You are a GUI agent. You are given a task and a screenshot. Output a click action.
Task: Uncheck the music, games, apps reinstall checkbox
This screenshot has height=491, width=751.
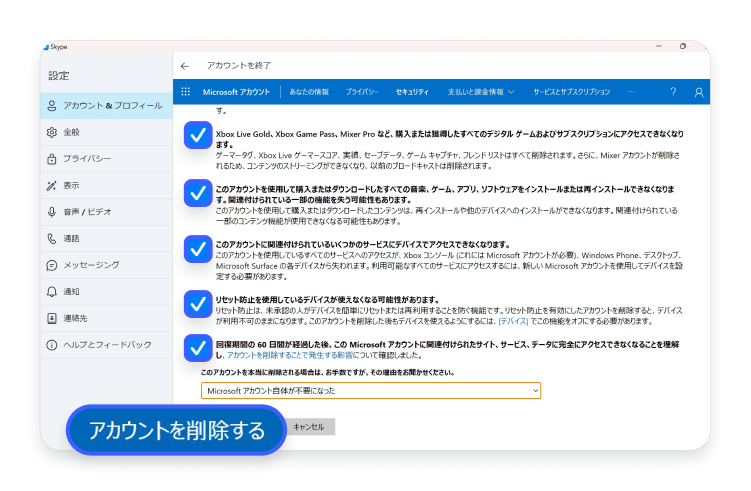198,193
